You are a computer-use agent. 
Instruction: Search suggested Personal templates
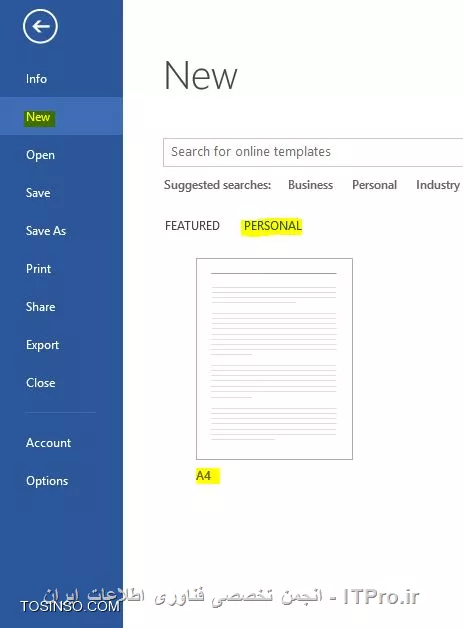pos(374,185)
